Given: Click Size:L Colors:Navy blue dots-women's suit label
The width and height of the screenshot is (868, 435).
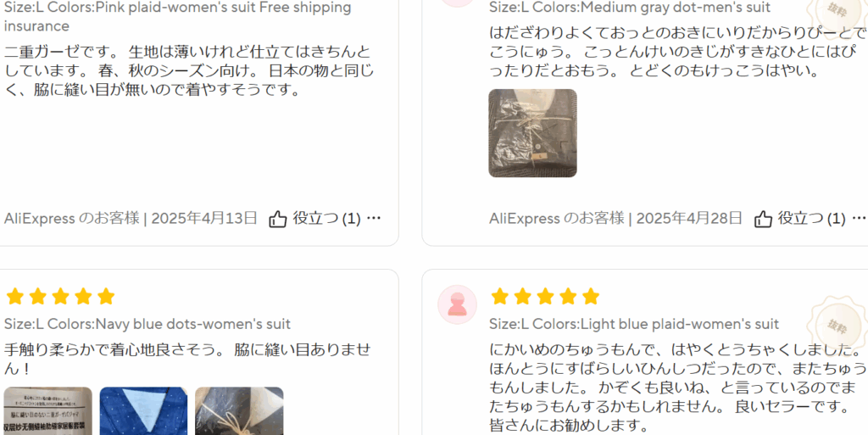Looking at the screenshot, I should (147, 324).
